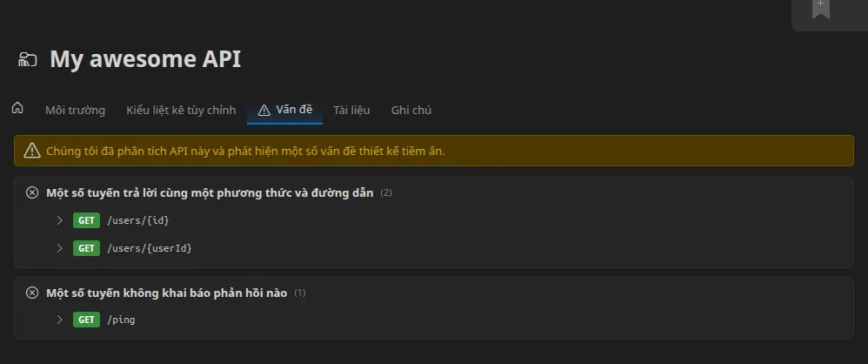This screenshot has width=868, height=364.
Task: Click the circled X beside the duplicate routes issue
Action: click(x=32, y=192)
